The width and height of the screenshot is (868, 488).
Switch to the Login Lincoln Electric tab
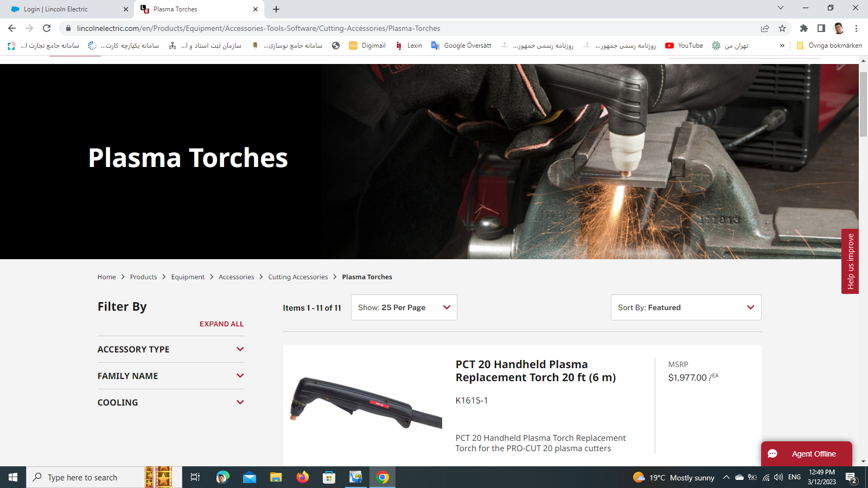(65, 9)
